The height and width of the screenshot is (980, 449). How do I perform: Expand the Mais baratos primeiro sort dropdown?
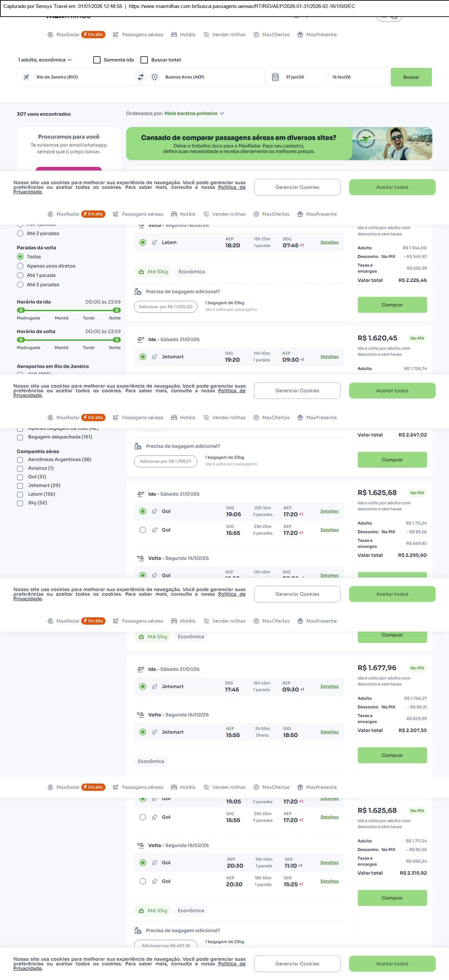click(194, 114)
